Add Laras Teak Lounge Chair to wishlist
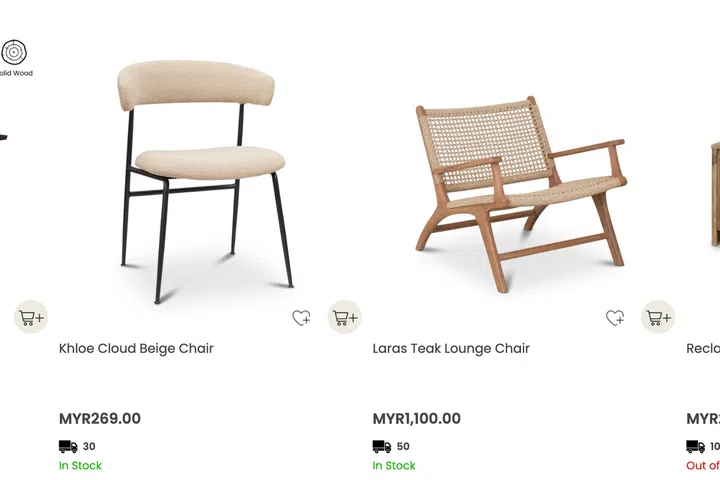This screenshot has width=720, height=480. [615, 317]
